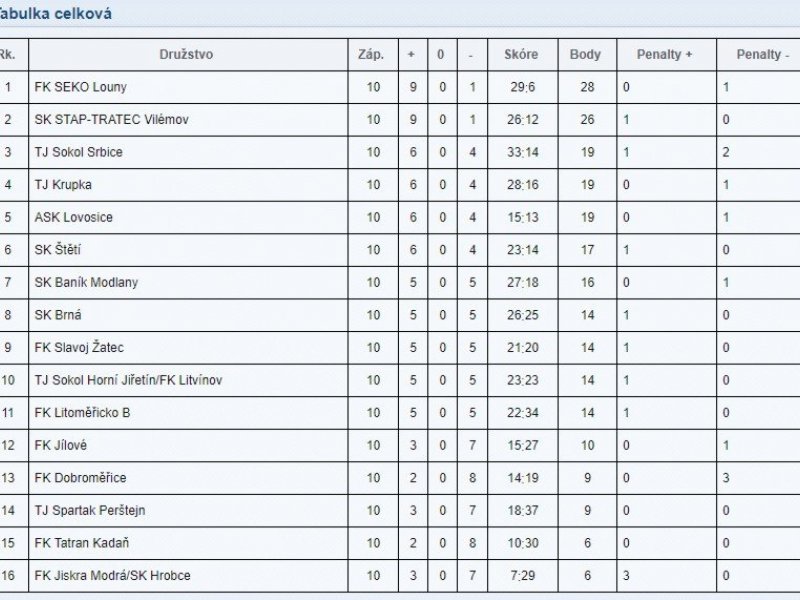
Task: Click TJ Sokol Horní Jiřetín/FK Litvínov
Action: point(128,380)
